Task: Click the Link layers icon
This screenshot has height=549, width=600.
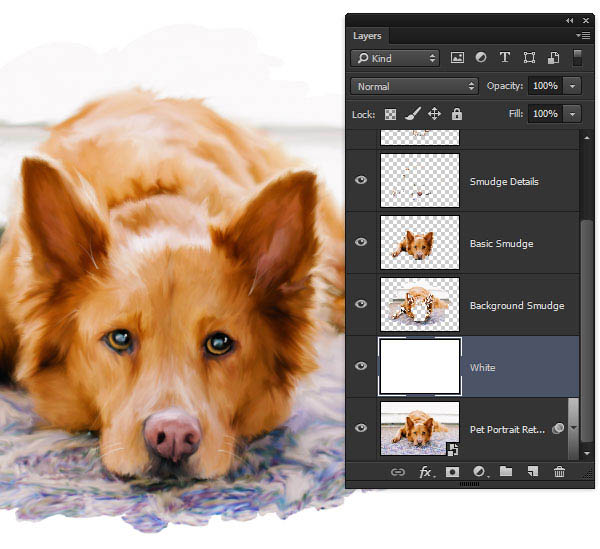Action: point(398,472)
